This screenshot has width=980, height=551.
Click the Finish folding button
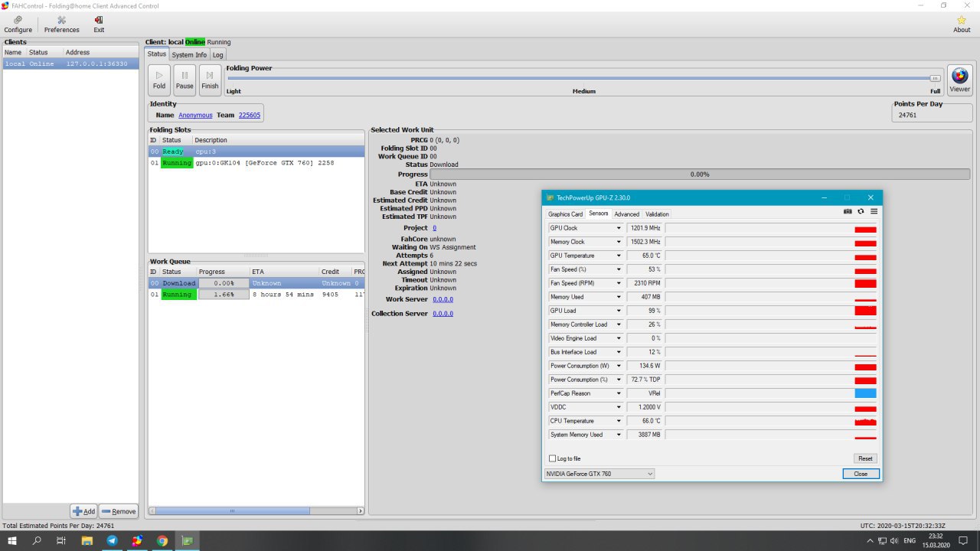coord(210,79)
